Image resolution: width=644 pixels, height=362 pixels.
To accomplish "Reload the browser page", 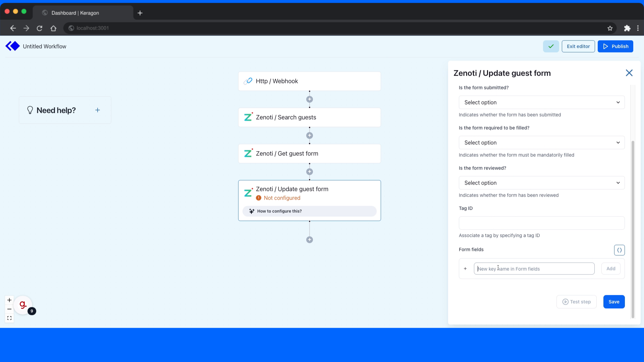I will 40,28.
